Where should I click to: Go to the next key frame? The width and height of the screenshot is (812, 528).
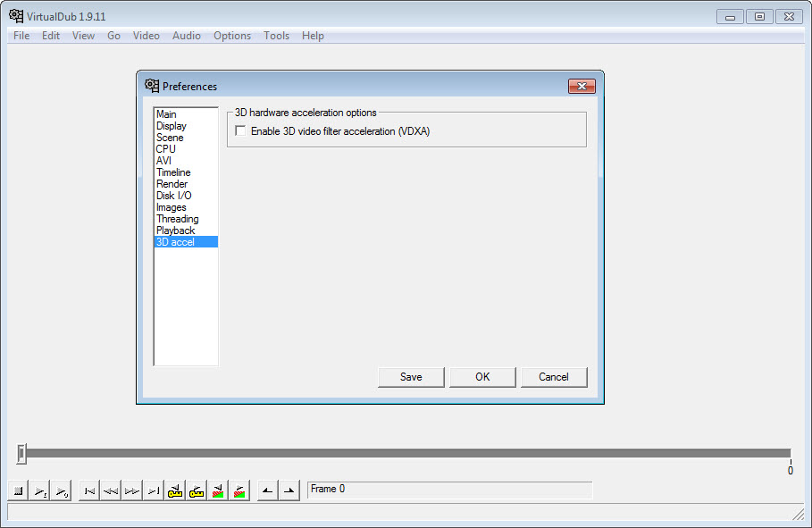[197, 490]
